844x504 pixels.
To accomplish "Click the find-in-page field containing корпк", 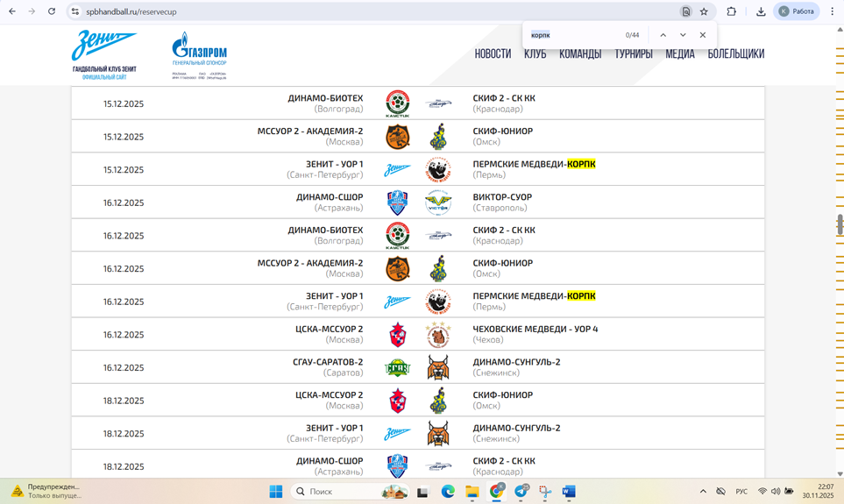I will (x=573, y=35).
